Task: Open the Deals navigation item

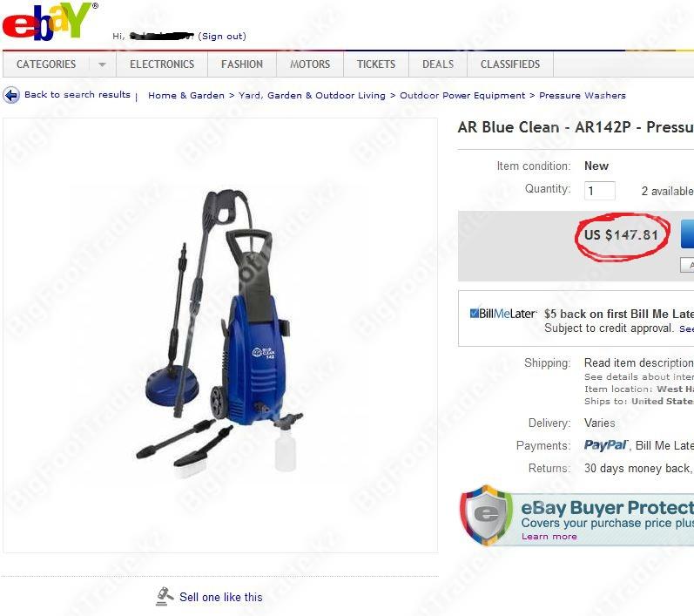Action: pos(438,64)
